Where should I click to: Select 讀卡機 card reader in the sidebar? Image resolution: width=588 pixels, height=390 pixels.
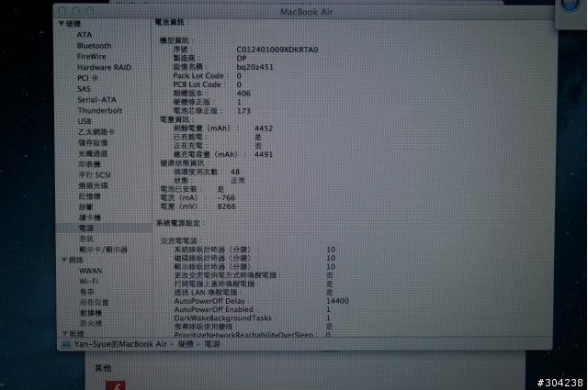(x=90, y=218)
